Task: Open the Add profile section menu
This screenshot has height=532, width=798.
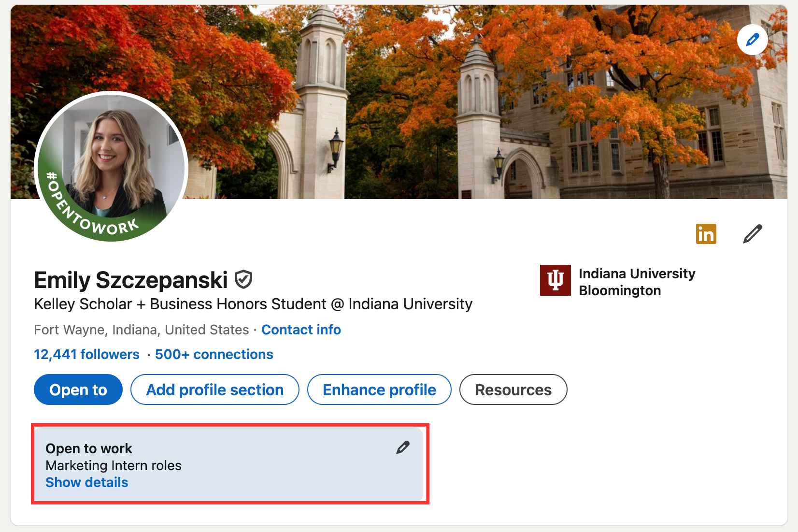Action: [x=215, y=389]
